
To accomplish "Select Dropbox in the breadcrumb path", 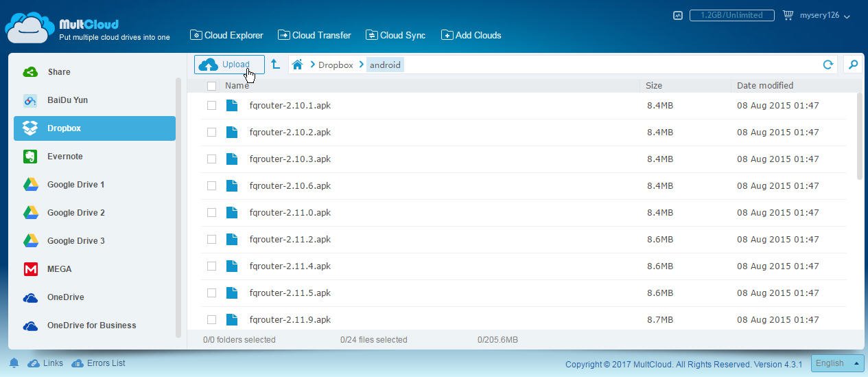I will 336,65.
